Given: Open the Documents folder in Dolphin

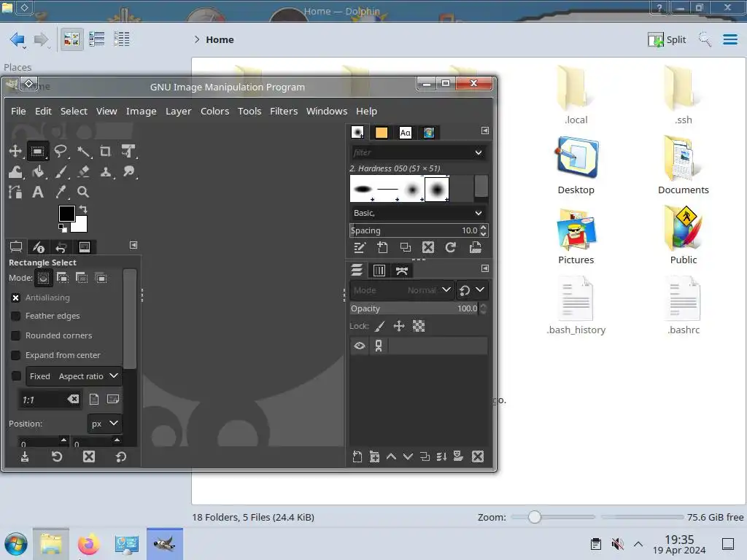Looking at the screenshot, I should [683, 166].
